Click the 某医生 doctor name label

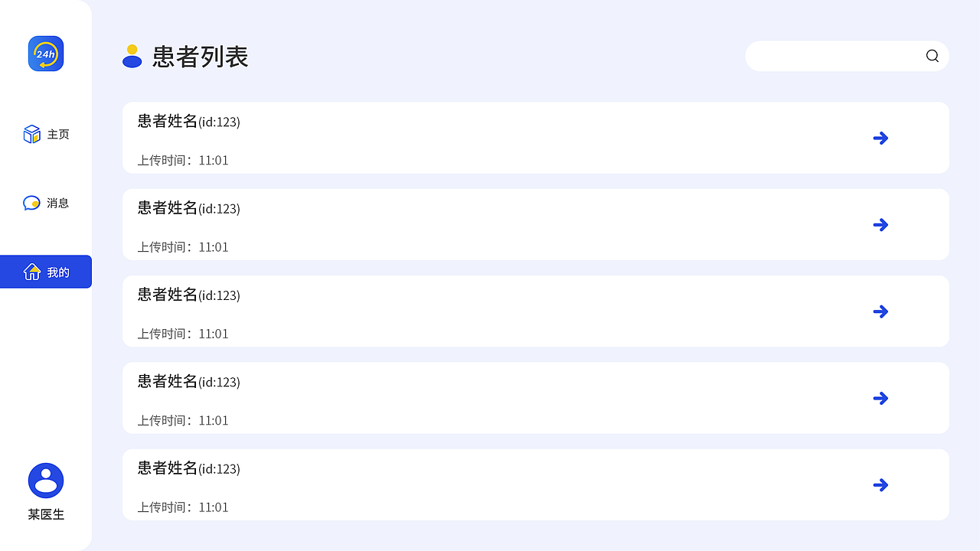click(x=45, y=514)
